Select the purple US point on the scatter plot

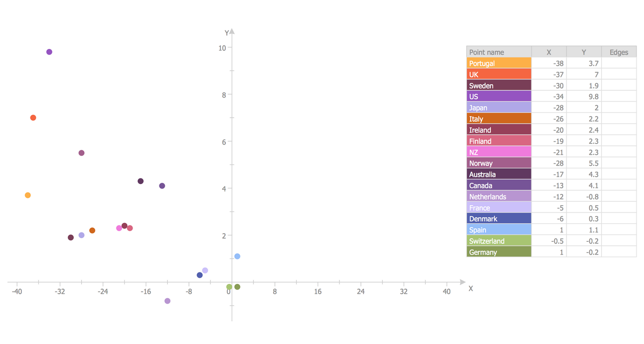click(x=49, y=52)
